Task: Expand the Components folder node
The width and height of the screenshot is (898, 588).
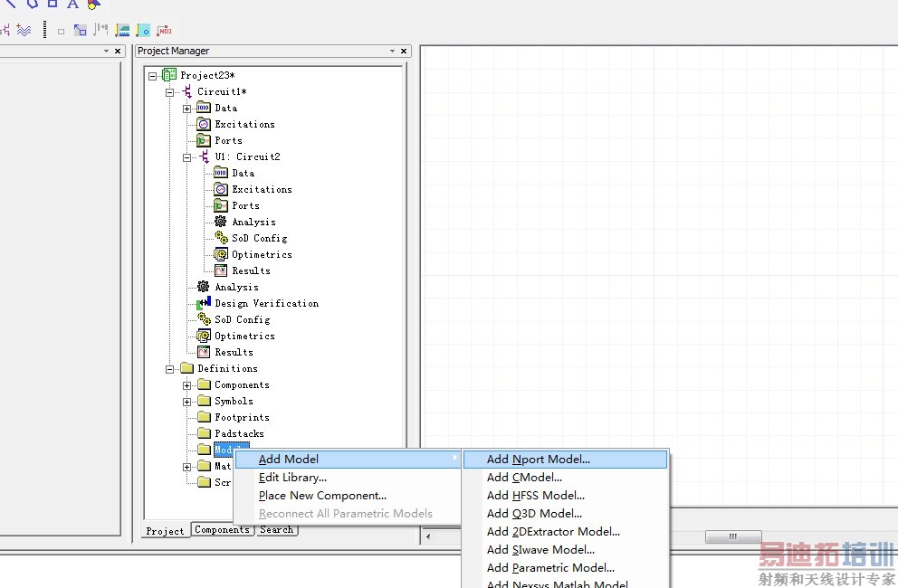Action: (x=186, y=385)
